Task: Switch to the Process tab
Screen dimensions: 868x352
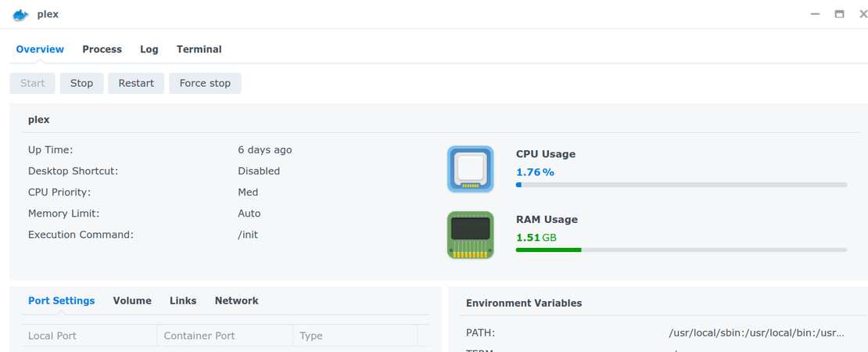Action: coord(102,49)
